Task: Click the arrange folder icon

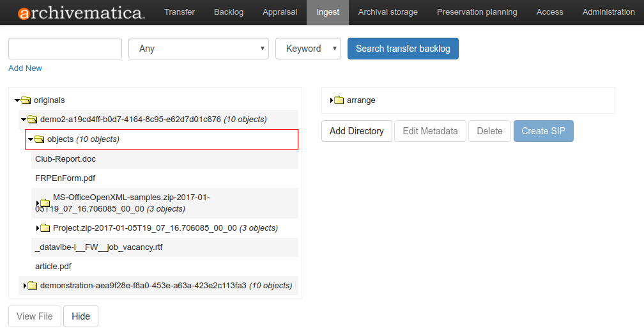Action: (x=339, y=100)
